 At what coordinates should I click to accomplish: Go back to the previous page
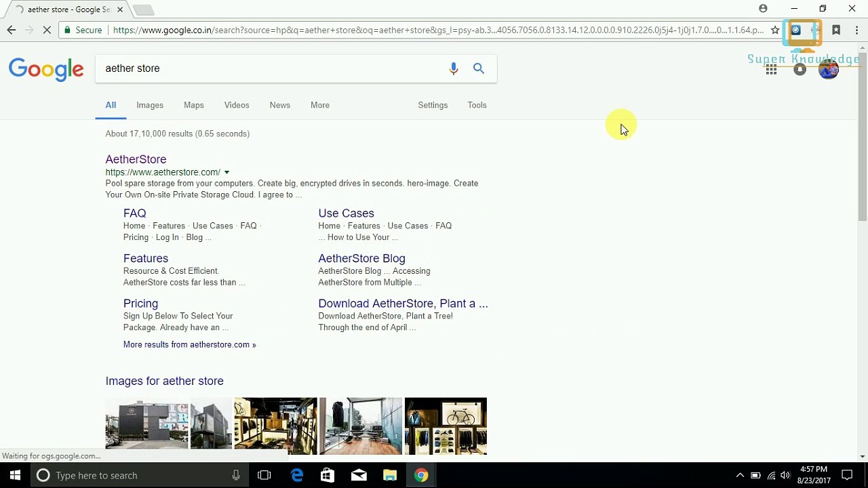pyautogui.click(x=12, y=30)
